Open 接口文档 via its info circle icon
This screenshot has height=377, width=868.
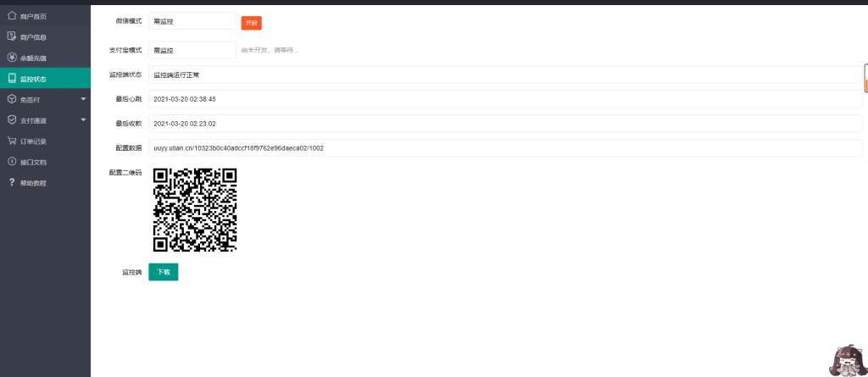click(x=12, y=162)
